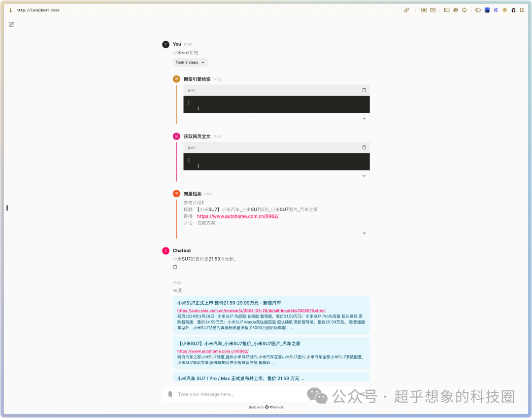This screenshot has height=418, width=532.
Task: Copy the 获取网页全文 json code block
Action: 364,147
